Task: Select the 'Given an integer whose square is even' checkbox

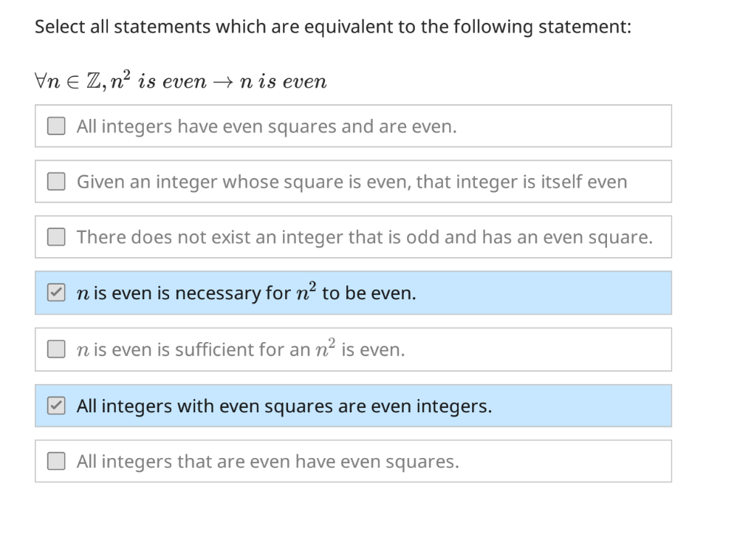Action: pyautogui.click(x=55, y=181)
